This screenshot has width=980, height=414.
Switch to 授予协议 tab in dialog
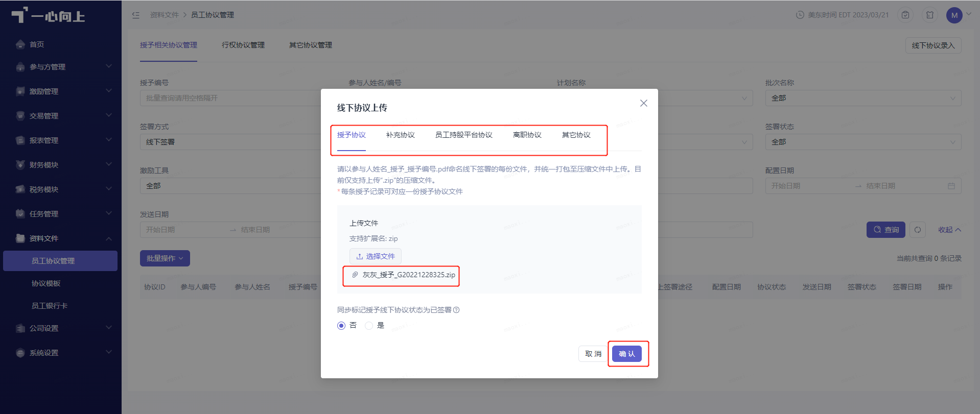pyautogui.click(x=352, y=135)
